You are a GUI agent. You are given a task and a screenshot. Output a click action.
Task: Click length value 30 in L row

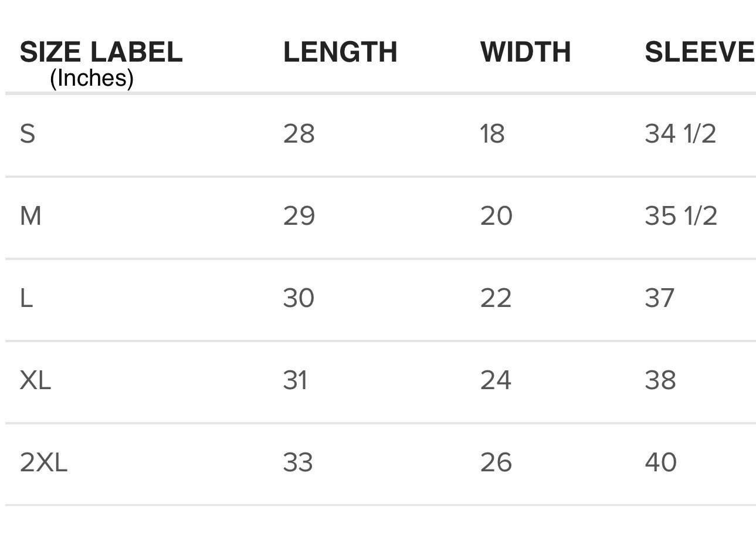coord(299,298)
